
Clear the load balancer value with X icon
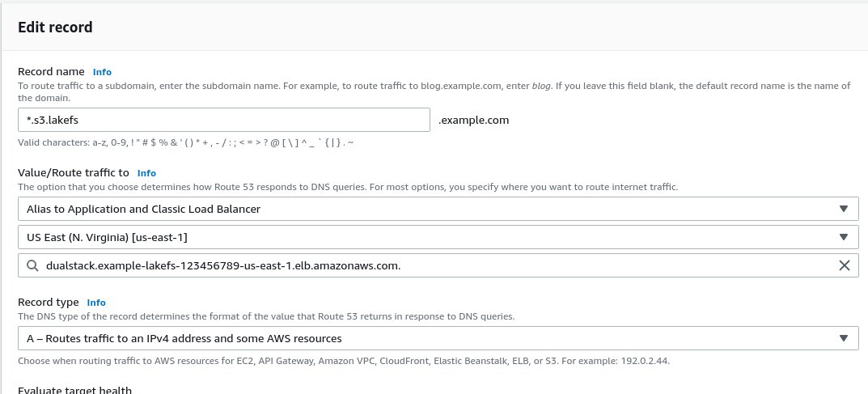[844, 265]
